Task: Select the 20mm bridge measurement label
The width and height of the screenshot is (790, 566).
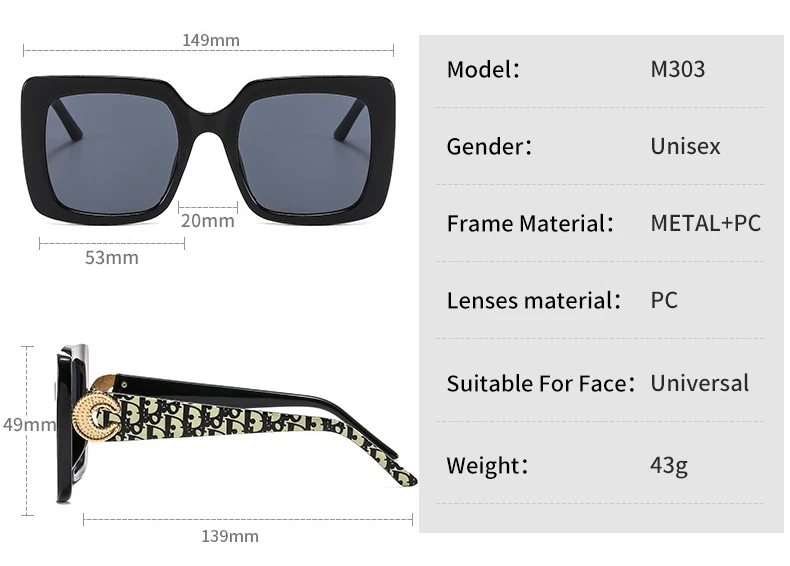Action: coord(207,220)
